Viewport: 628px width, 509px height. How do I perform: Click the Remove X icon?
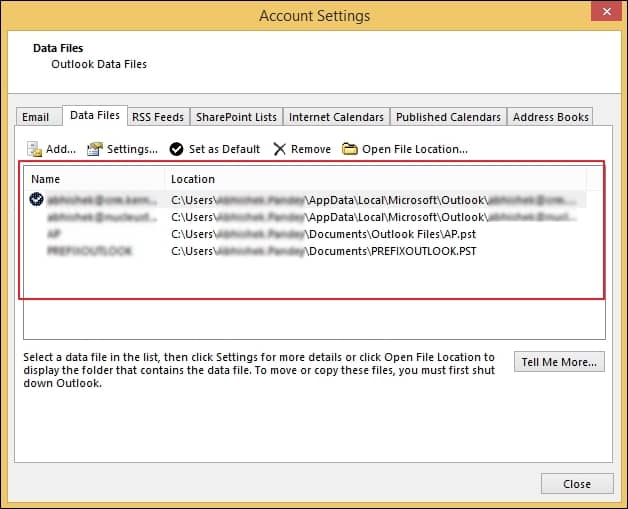click(279, 149)
